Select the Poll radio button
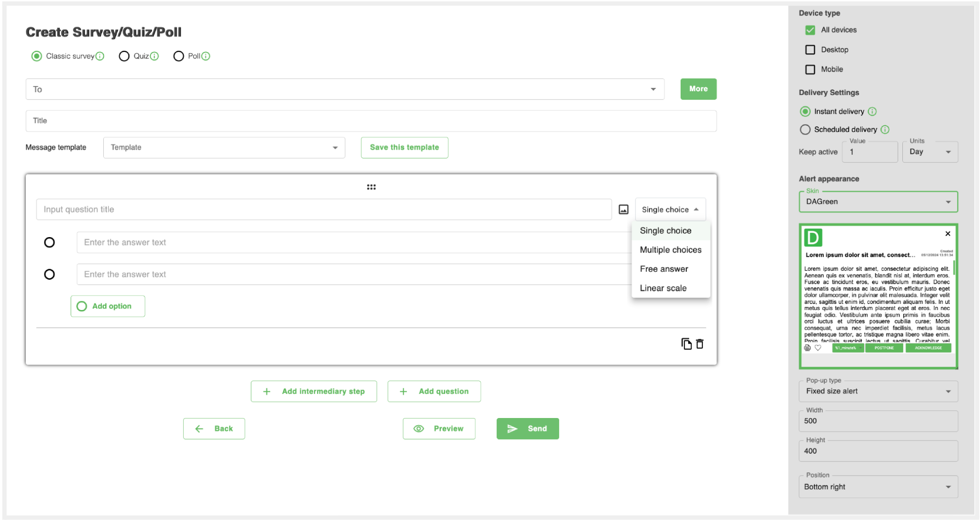 click(x=179, y=56)
